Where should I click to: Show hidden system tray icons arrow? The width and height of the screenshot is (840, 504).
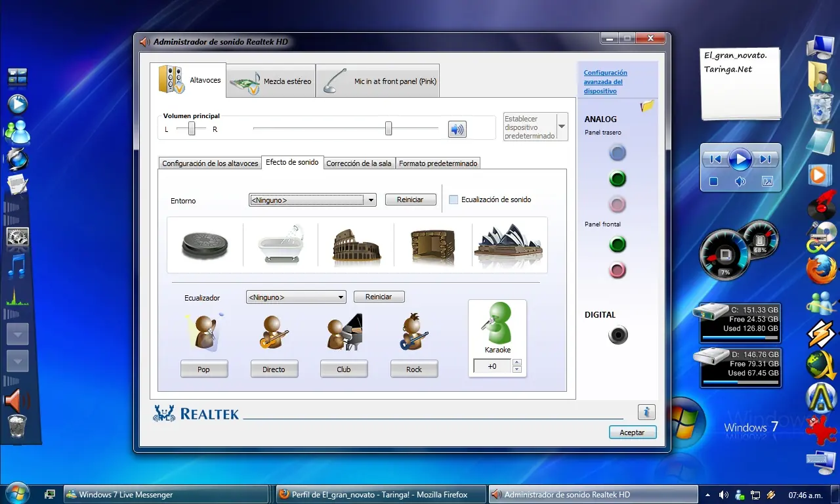pyautogui.click(x=708, y=495)
